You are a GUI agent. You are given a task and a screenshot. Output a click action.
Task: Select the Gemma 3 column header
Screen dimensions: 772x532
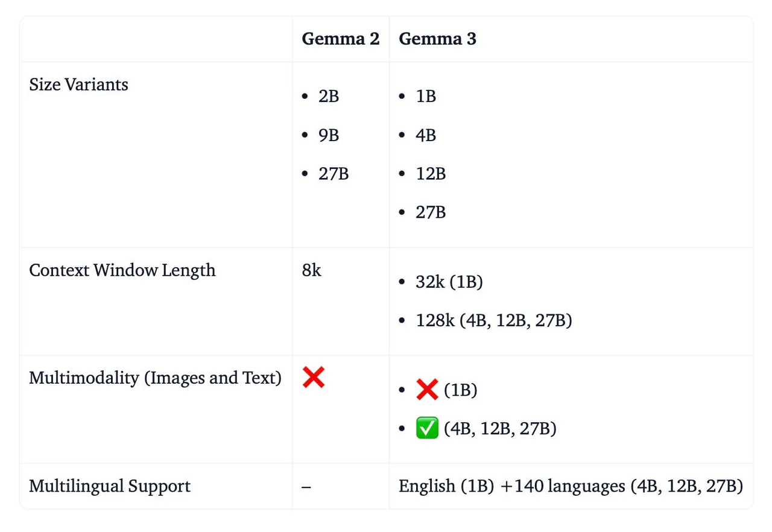437,39
